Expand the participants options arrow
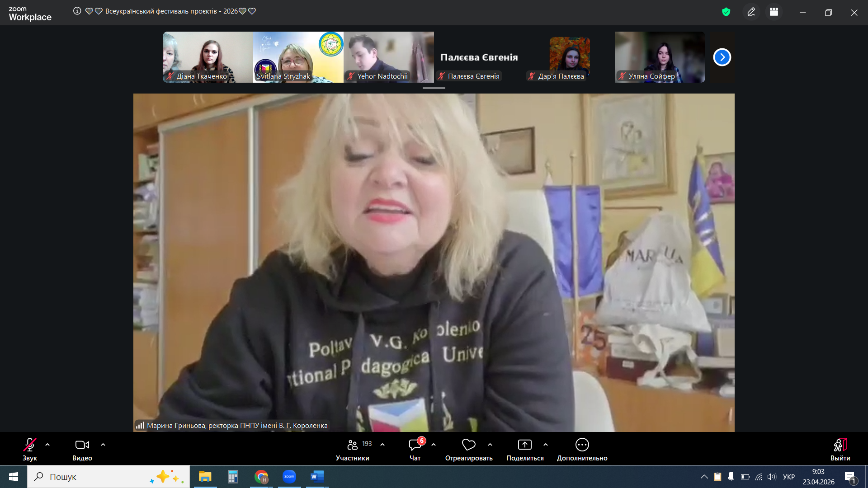The width and height of the screenshot is (868, 488). [x=382, y=445]
